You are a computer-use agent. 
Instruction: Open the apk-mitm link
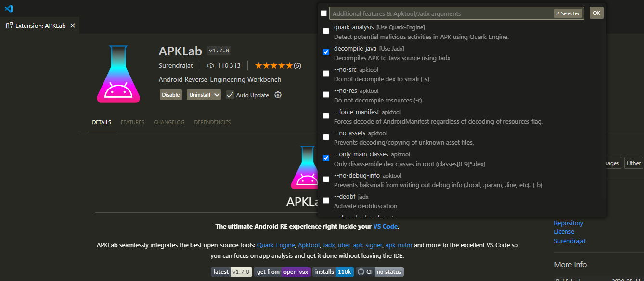[x=399, y=245]
